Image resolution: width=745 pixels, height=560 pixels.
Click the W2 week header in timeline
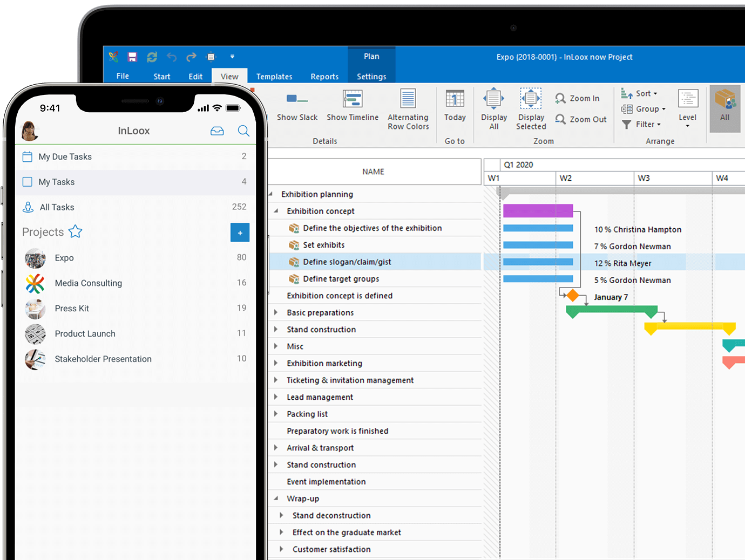595,178
